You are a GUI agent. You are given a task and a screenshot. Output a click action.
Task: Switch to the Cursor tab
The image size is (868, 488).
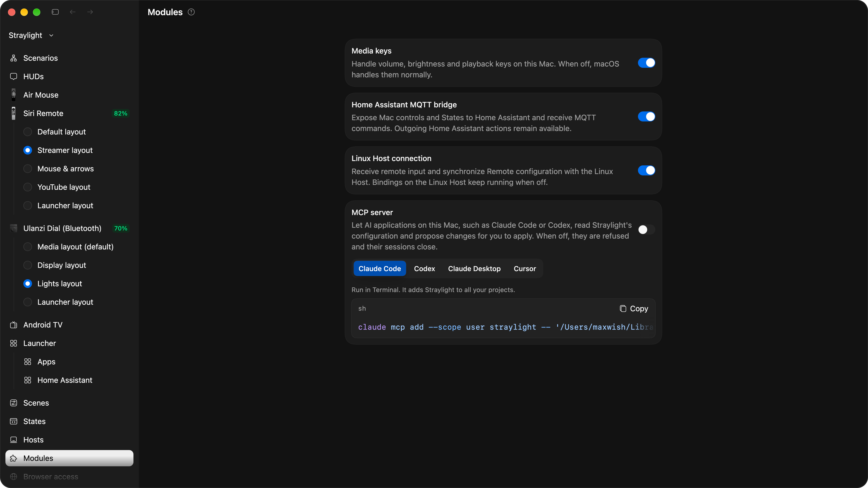[525, 269]
